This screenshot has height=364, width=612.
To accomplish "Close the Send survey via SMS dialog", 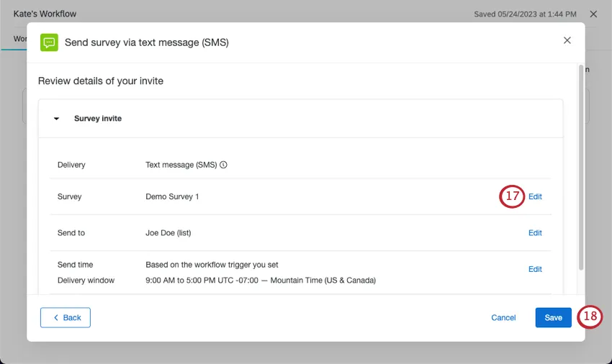I will [567, 40].
